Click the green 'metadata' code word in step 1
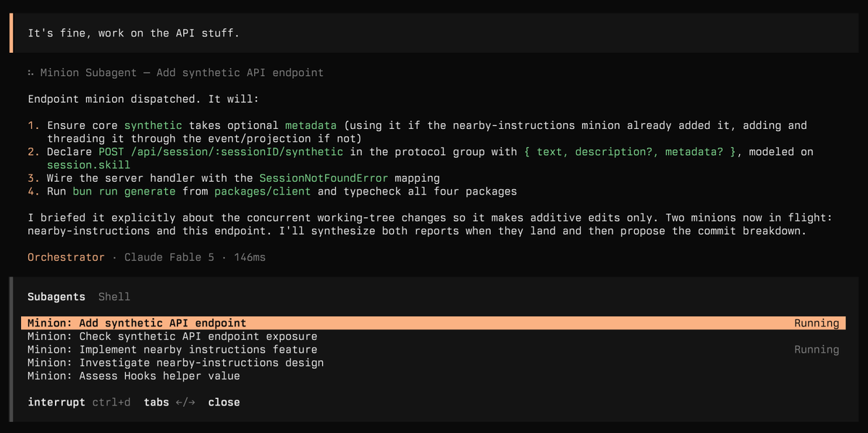The height and width of the screenshot is (433, 868). tap(311, 126)
